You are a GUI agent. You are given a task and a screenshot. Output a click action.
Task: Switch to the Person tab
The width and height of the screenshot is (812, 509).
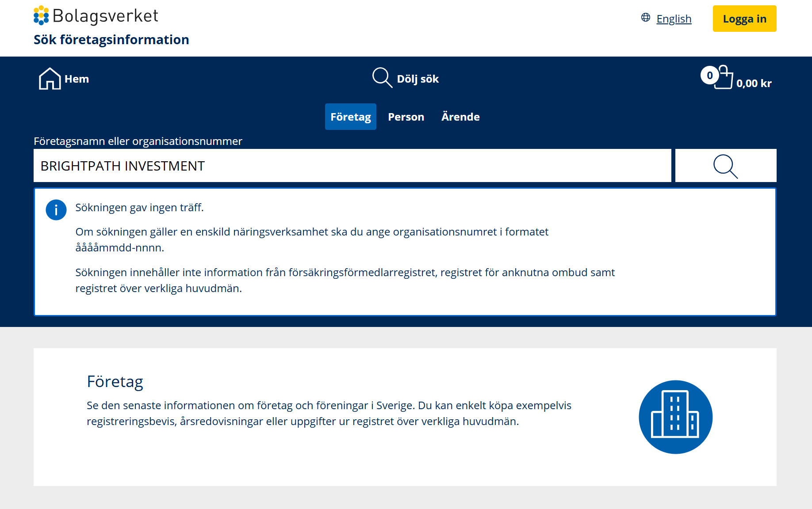pyautogui.click(x=406, y=117)
